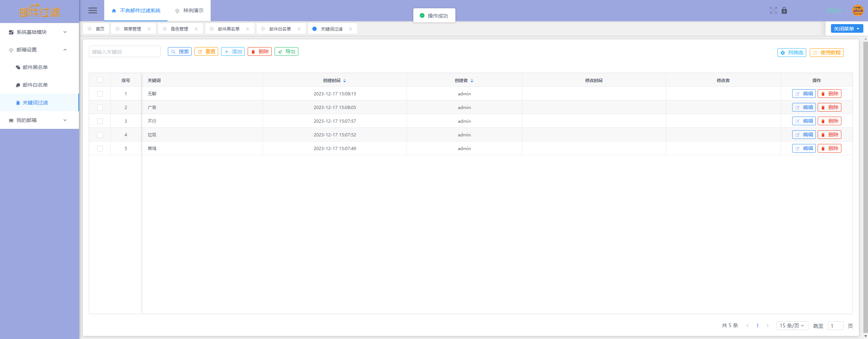Collapse sidebar with the hamburger menu icon
The image size is (868, 339).
(93, 10)
